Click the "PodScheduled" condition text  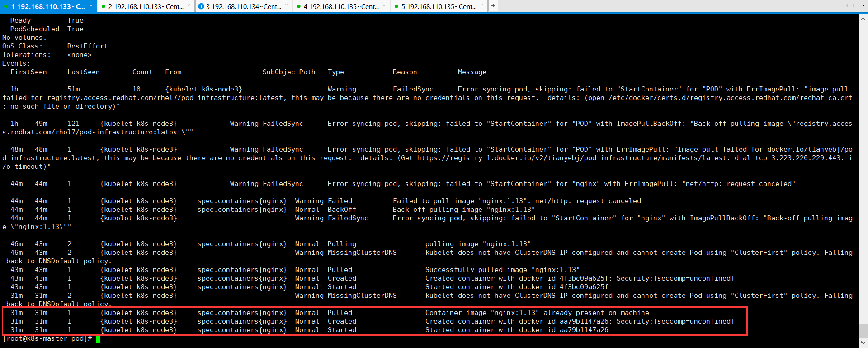click(35, 29)
